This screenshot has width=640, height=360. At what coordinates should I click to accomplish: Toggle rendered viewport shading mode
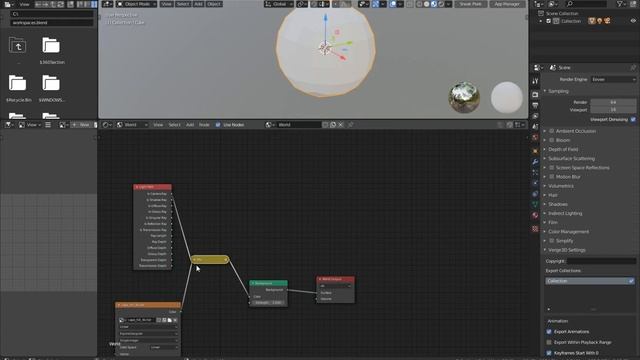tap(441, 4)
